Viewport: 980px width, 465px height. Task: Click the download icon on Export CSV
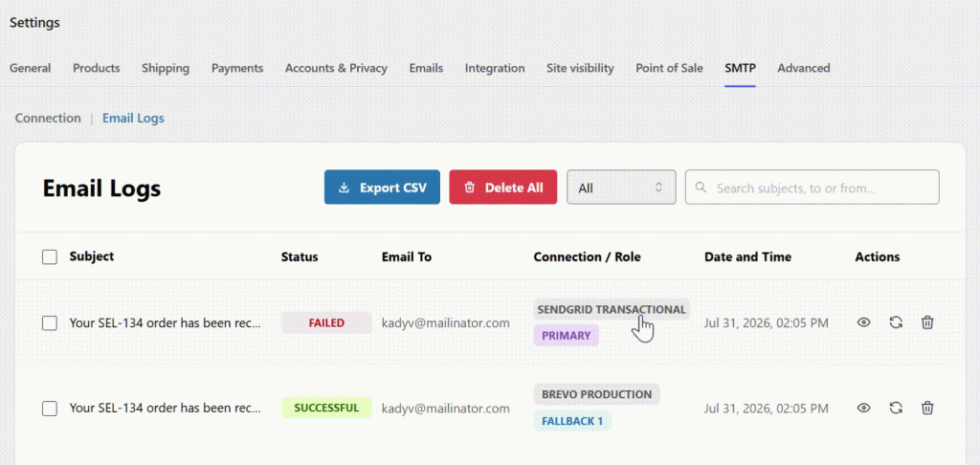pyautogui.click(x=344, y=188)
